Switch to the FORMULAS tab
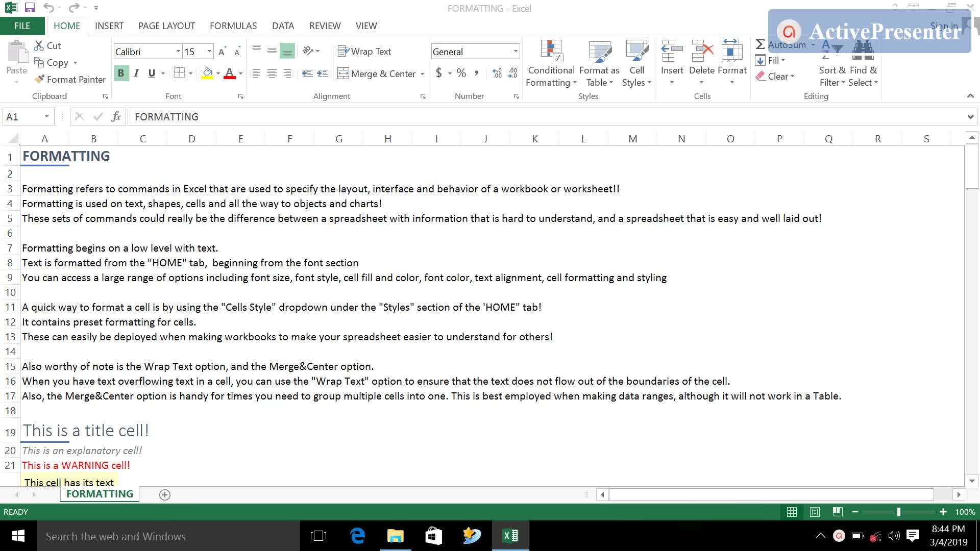980x551 pixels. [233, 26]
